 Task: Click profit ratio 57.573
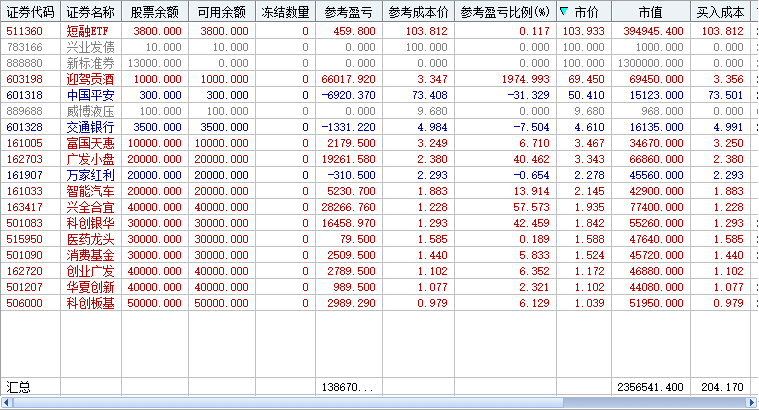pos(531,207)
